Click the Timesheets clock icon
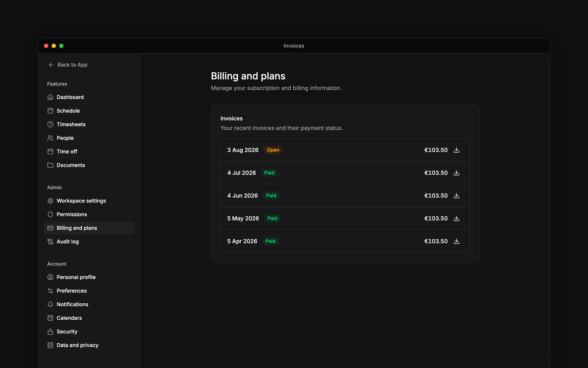 click(50, 124)
